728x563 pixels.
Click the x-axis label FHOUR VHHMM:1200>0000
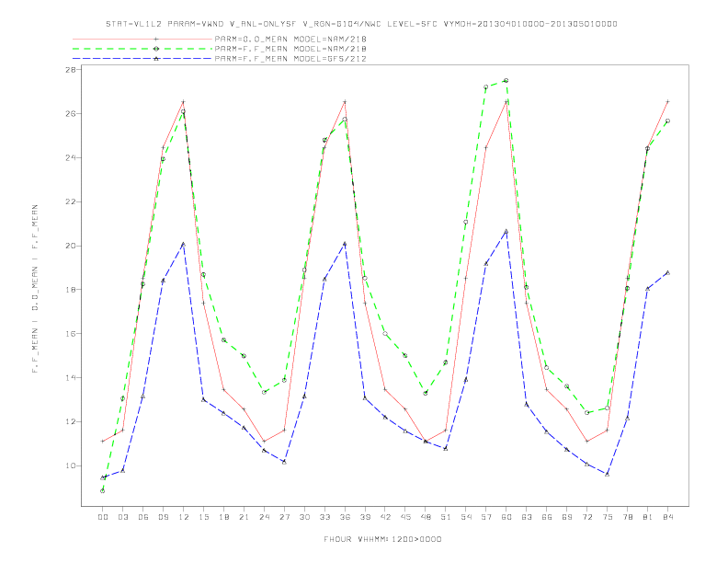tap(382, 539)
